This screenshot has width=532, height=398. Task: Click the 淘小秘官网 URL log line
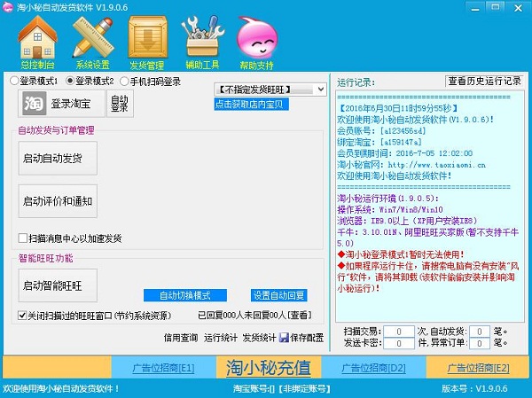411,165
